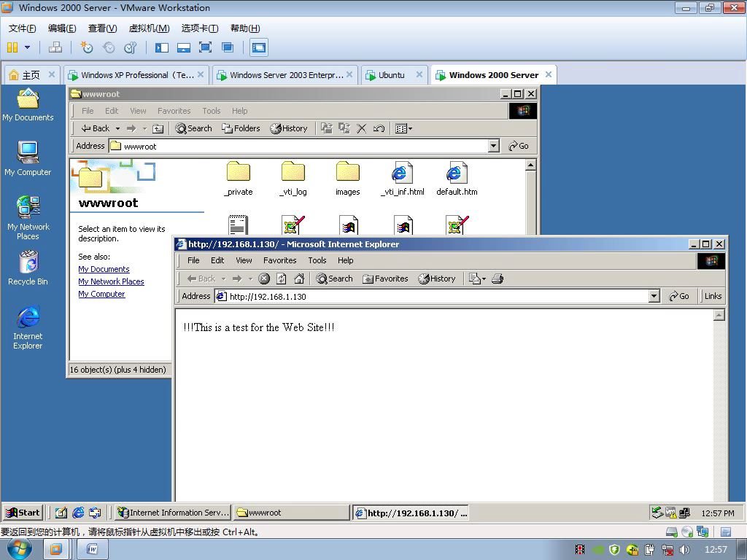Open the 文件(F) menu
Image resolution: width=747 pixels, height=560 pixels.
point(23,28)
